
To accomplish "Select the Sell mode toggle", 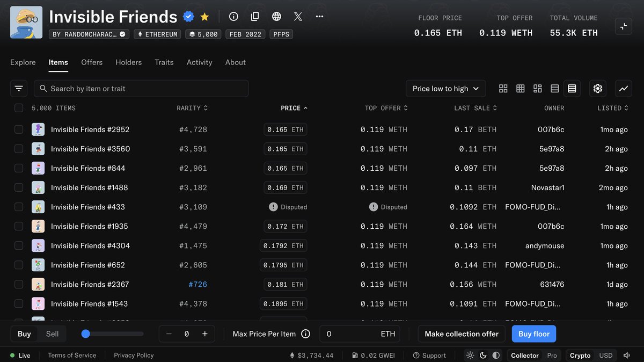I will [52, 334].
